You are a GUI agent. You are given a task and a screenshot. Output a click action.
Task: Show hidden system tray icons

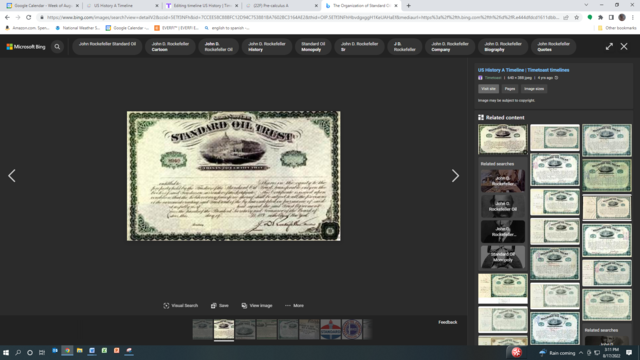coord(580,353)
